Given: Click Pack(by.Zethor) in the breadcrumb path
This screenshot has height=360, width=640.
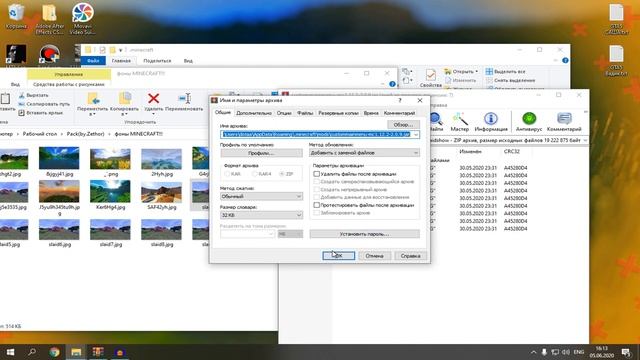Looking at the screenshot, I should (85, 134).
